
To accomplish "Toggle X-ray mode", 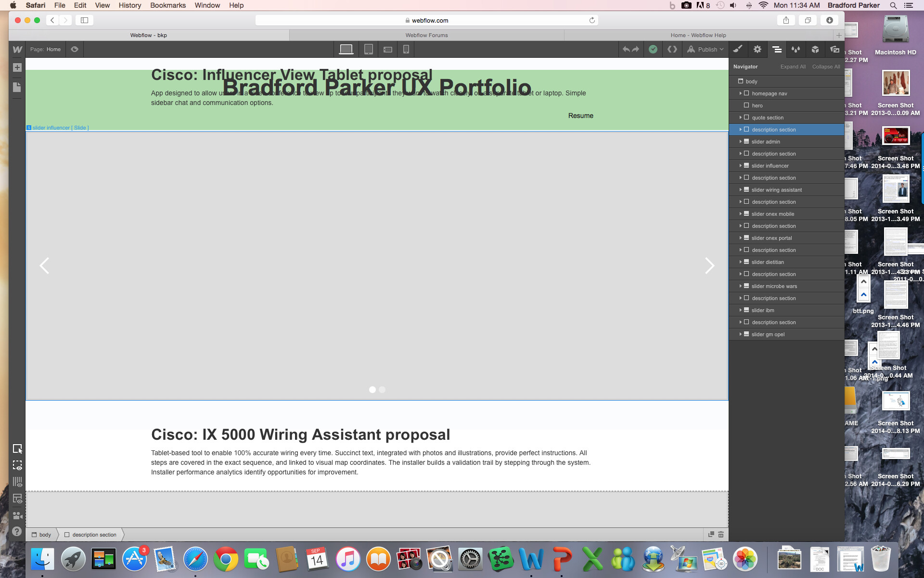I will (x=17, y=499).
